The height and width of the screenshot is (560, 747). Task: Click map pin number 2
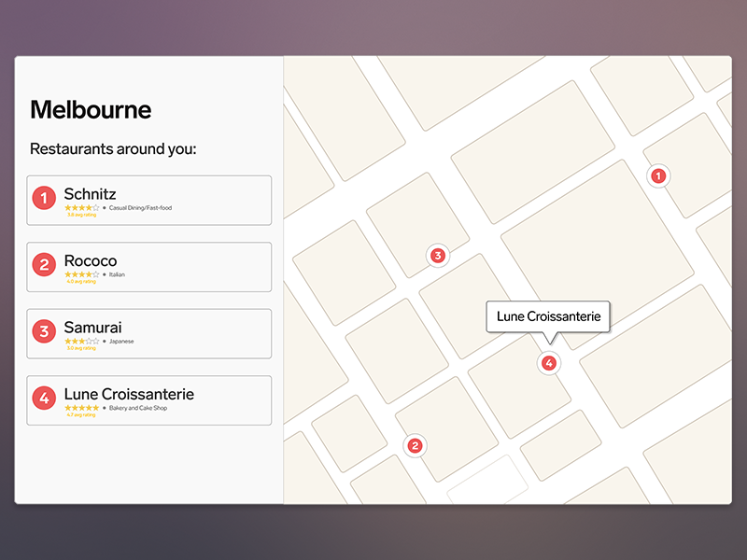click(415, 446)
